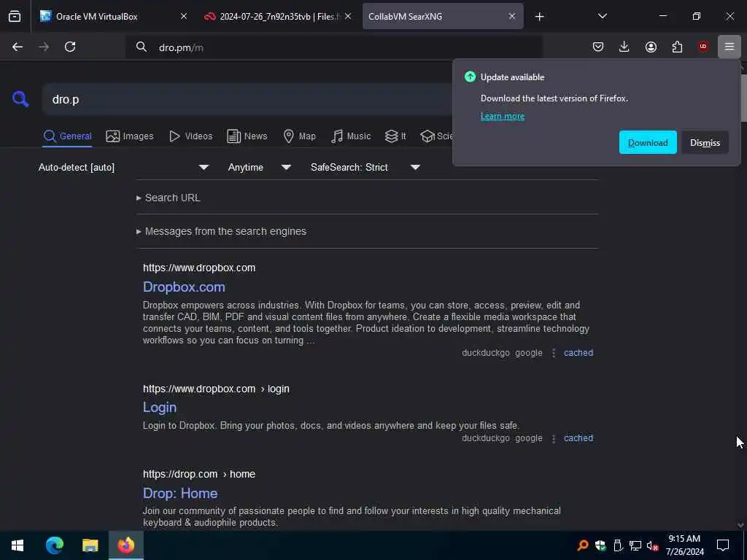
Task: Switch to Videos search category
Action: click(190, 136)
